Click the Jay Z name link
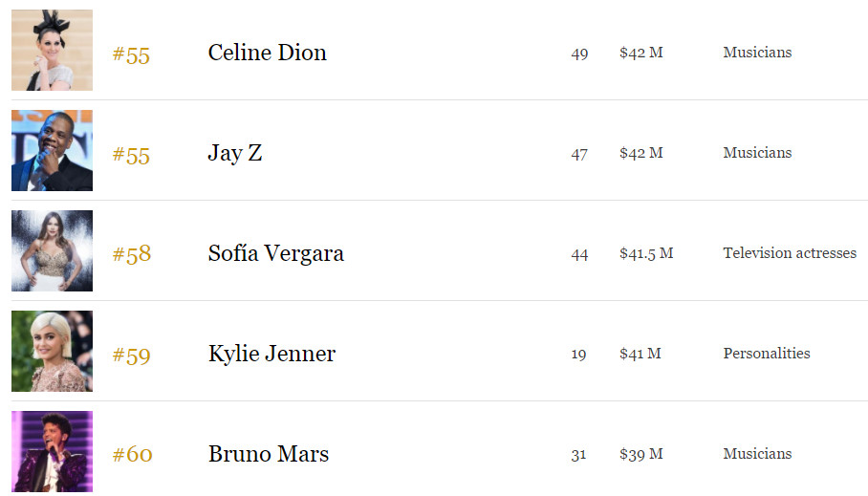868x496 pixels. [235, 153]
